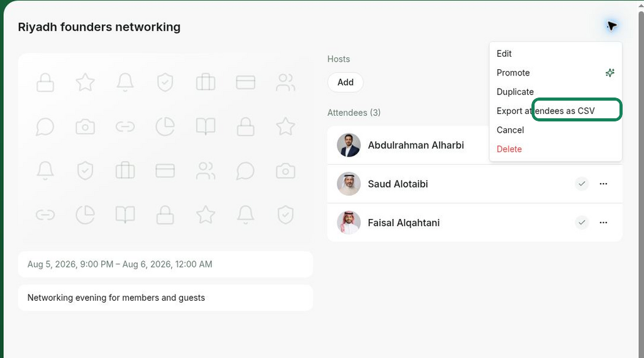This screenshot has width=644, height=358.
Task: Click the event cover image placeholder
Action: click(165, 148)
